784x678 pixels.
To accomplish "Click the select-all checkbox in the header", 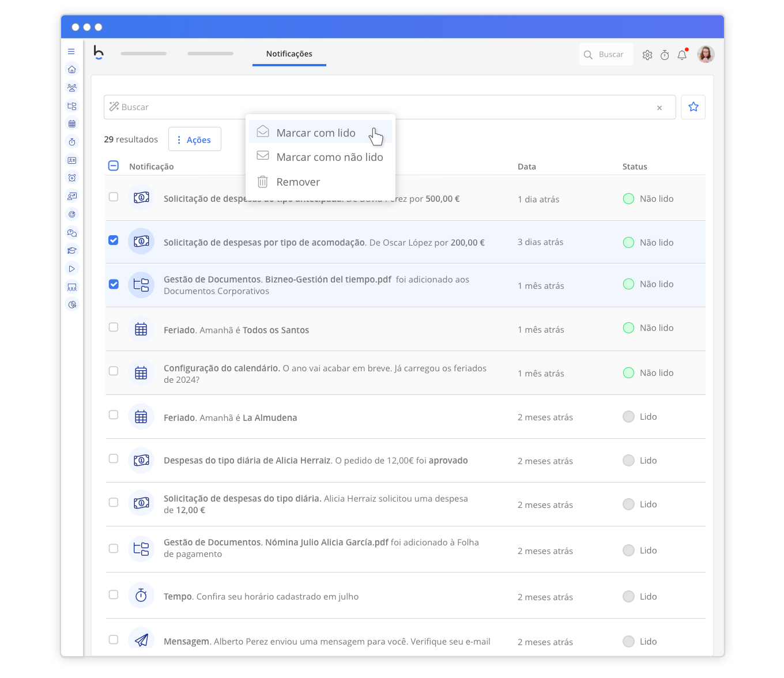I will [114, 165].
